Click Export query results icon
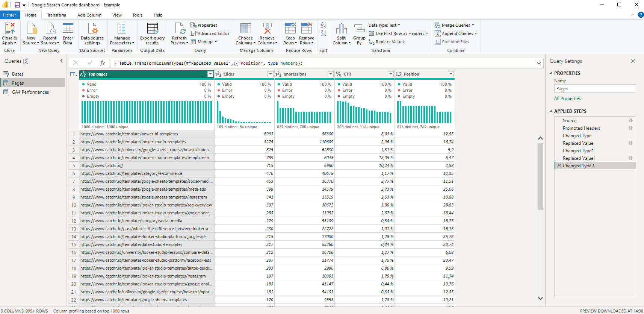644x314 pixels. 153,29
